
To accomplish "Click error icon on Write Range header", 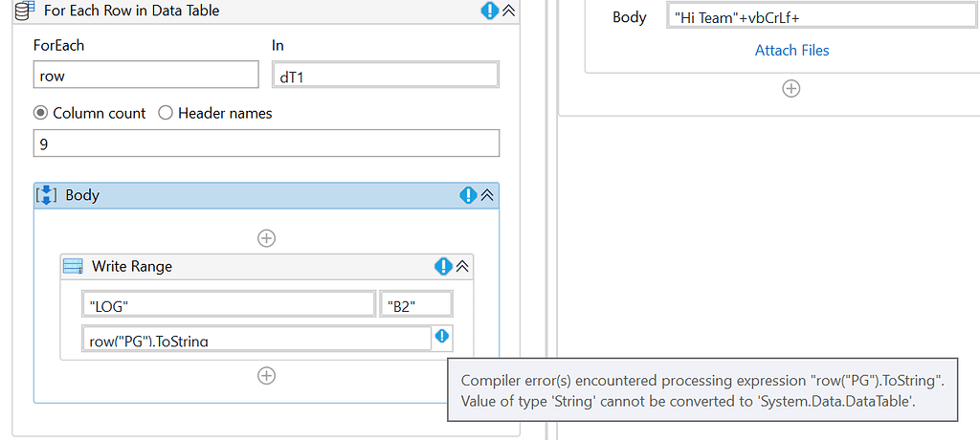I will 443,267.
